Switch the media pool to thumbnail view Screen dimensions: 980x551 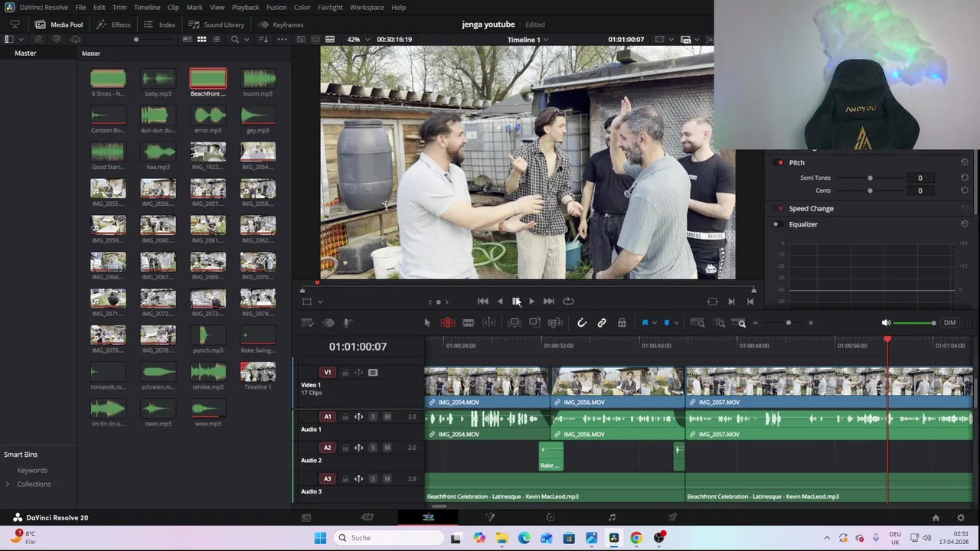pos(201,39)
